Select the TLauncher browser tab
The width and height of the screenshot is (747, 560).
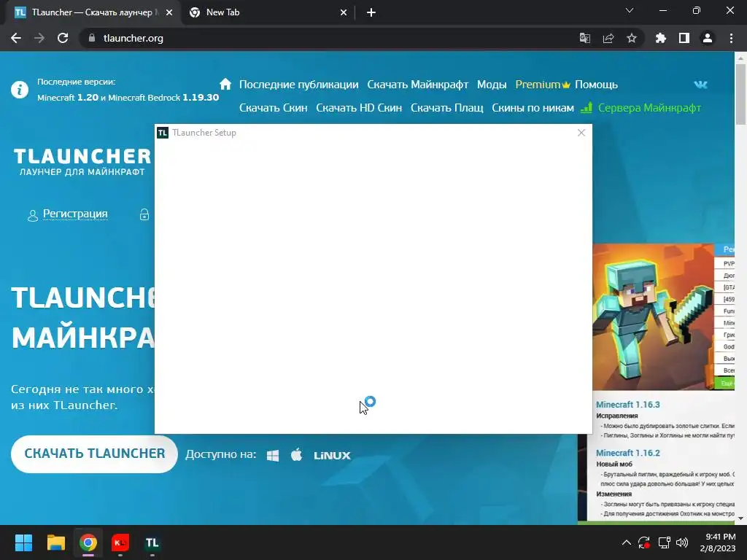pos(93,12)
